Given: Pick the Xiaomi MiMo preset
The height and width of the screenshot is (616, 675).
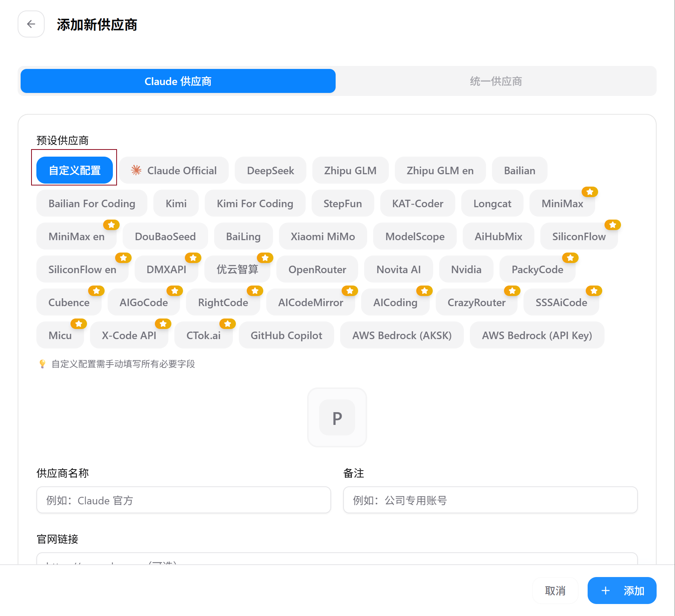Looking at the screenshot, I should 323,236.
